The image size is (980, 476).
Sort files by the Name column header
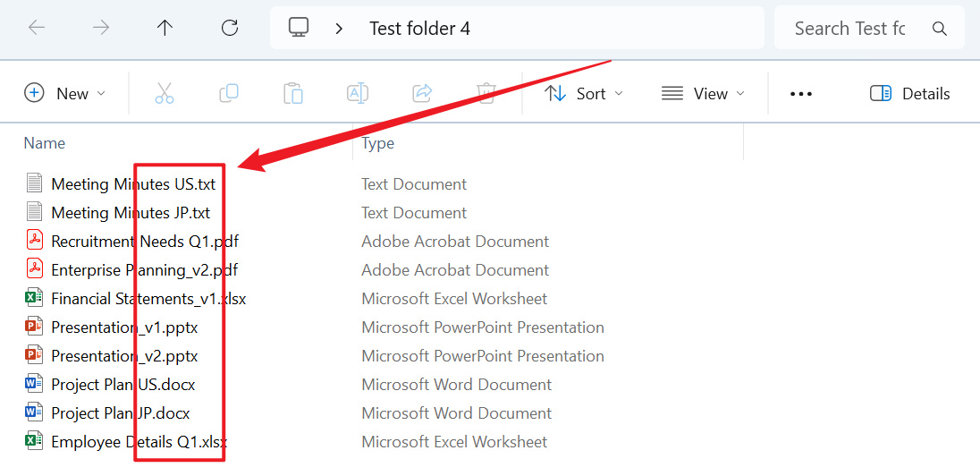[45, 143]
